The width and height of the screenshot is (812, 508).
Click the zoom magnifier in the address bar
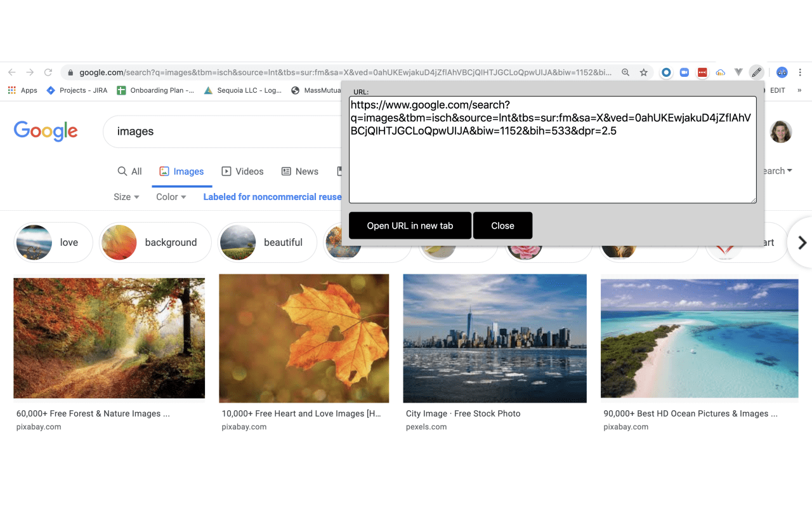click(625, 72)
